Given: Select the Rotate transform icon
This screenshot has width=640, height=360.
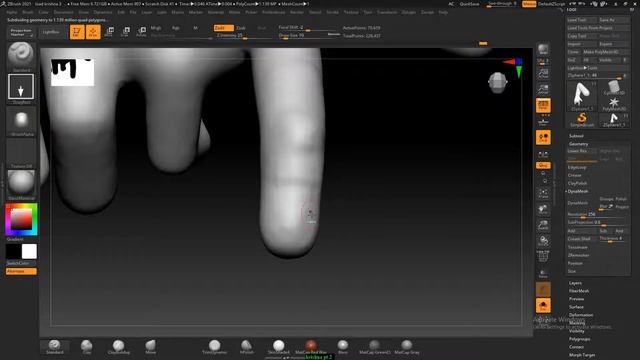Looking at the screenshot, I should 141,32.
